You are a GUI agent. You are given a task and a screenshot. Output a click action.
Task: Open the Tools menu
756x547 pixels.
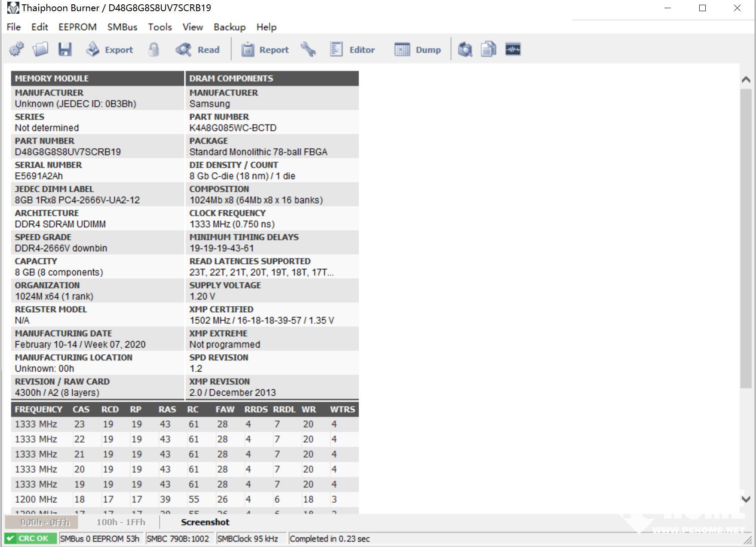tap(160, 27)
